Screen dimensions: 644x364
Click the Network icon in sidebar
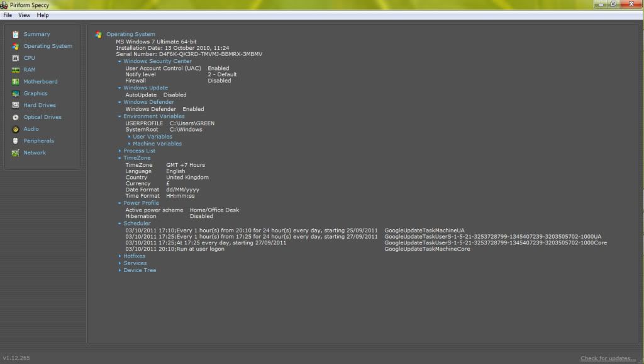16,153
